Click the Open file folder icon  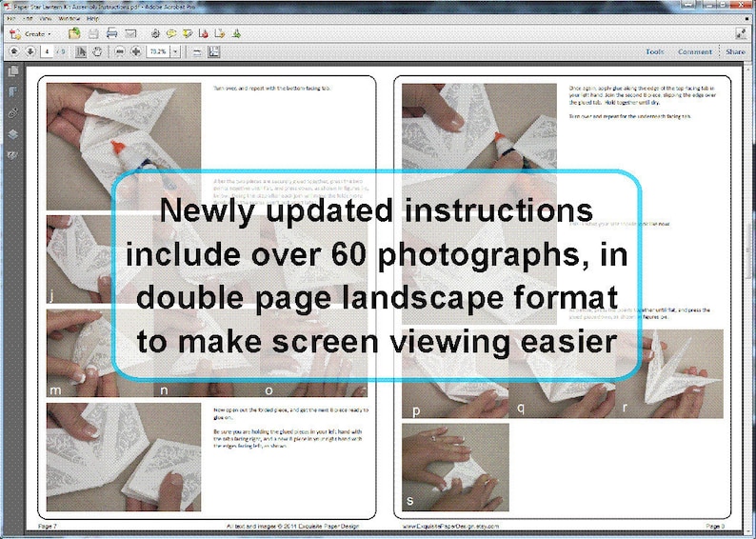pos(74,33)
